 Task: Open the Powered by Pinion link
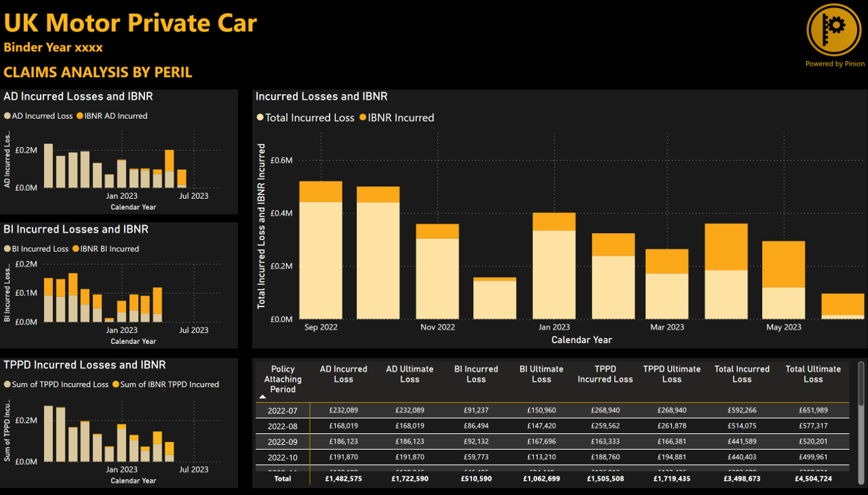click(835, 64)
